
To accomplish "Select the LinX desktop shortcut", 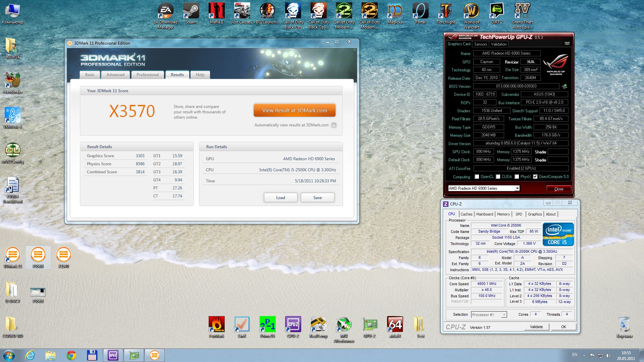I will pyautogui.click(x=242, y=327).
